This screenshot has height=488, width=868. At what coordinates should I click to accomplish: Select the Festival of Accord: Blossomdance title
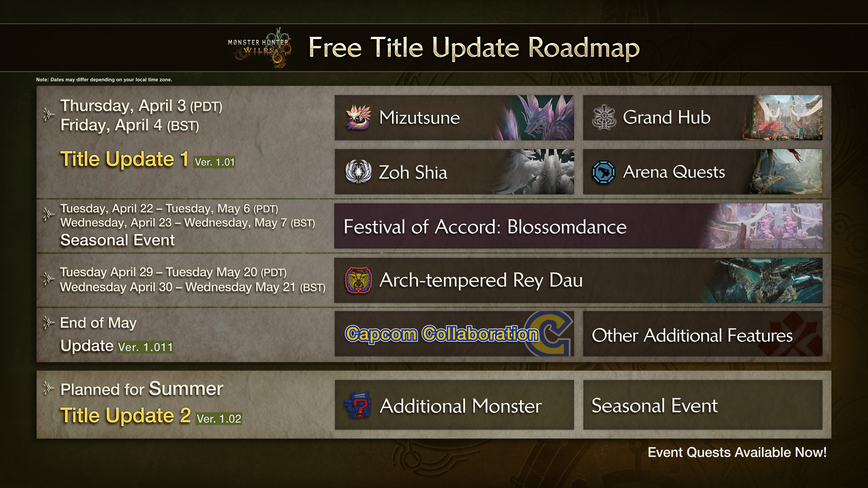coord(485,227)
